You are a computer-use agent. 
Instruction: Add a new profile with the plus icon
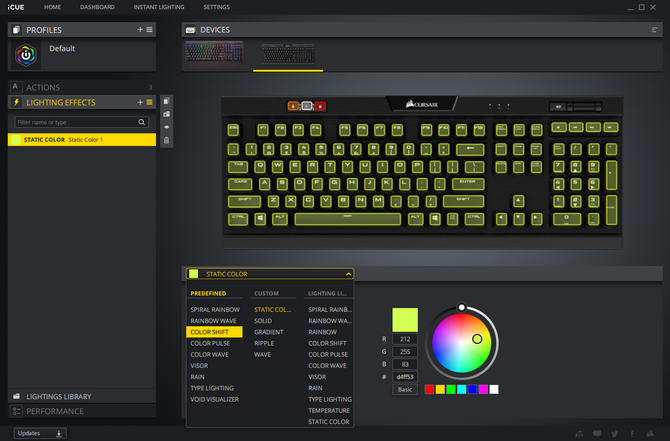click(x=140, y=29)
